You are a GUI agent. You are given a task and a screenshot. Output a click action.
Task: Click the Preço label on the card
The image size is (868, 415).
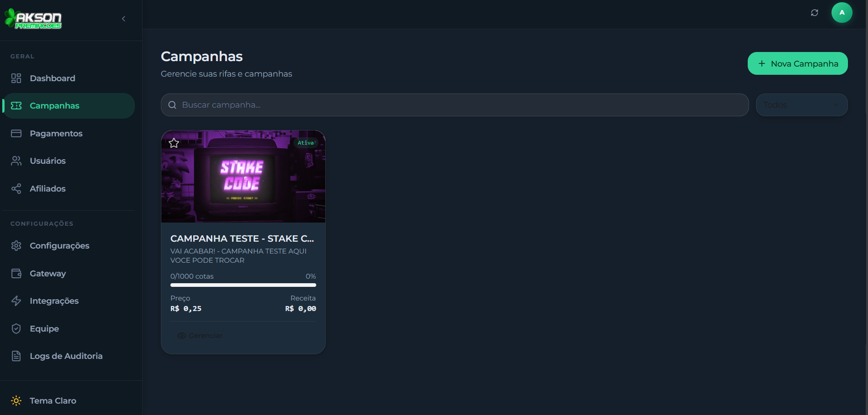180,298
